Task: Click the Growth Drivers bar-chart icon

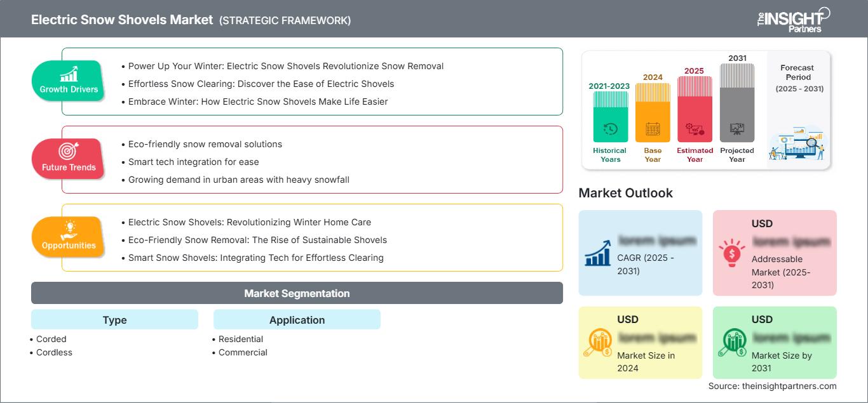Action: point(69,74)
